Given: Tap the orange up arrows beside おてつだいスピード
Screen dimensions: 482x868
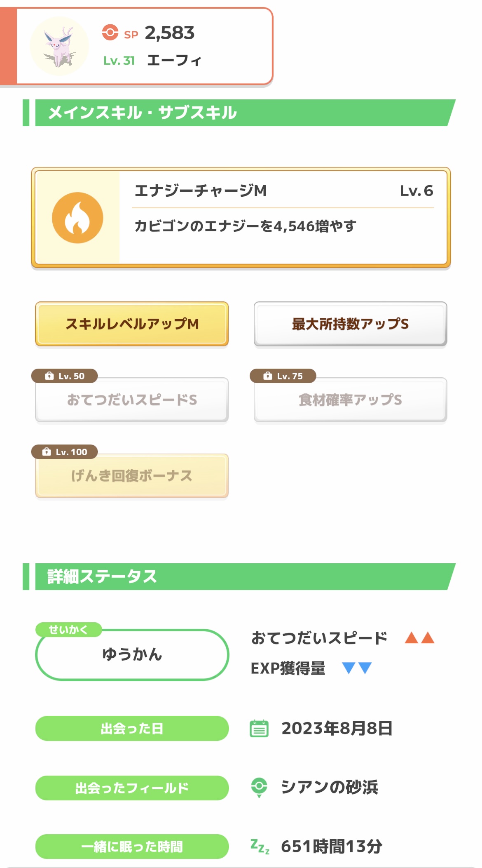Looking at the screenshot, I should 419,638.
